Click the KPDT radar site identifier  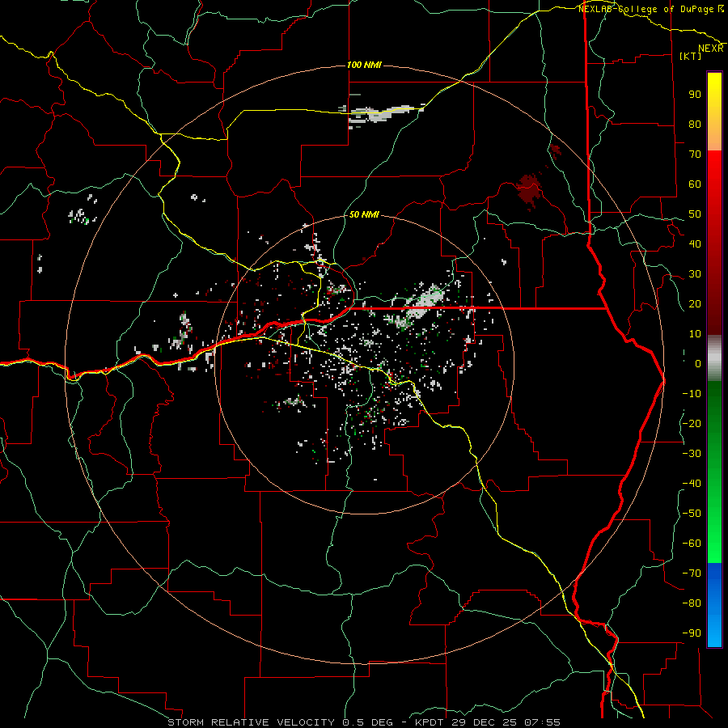tap(430, 722)
